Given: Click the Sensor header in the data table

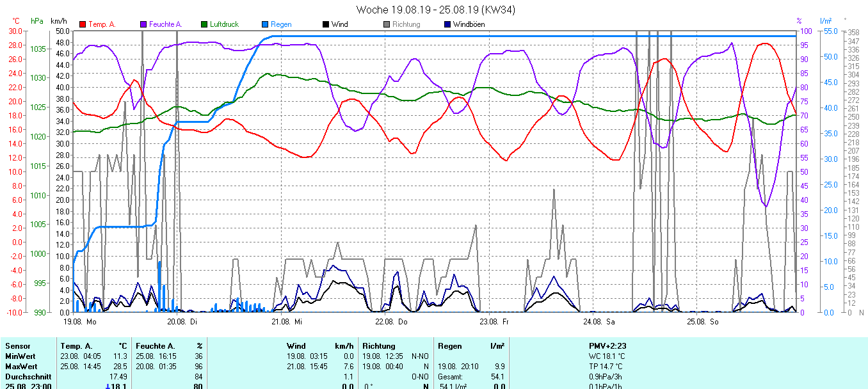Looking at the screenshot, I should pos(18,346).
